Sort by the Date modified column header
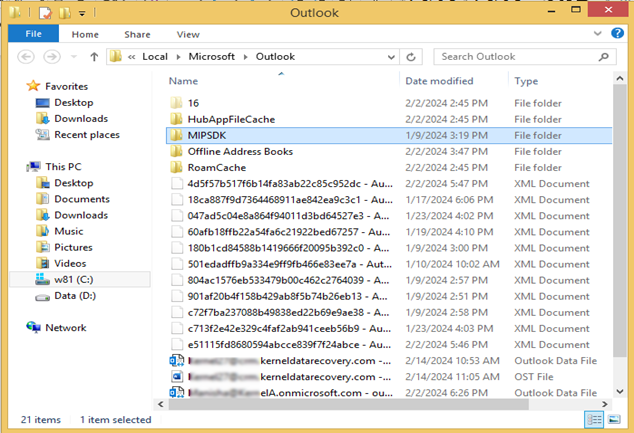This screenshot has height=433, width=634. [439, 81]
